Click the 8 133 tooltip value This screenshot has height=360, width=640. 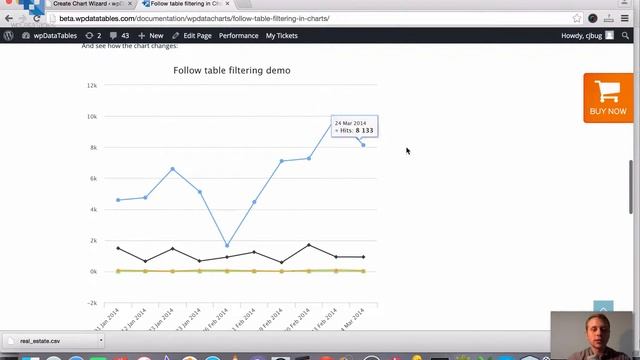[x=364, y=131]
